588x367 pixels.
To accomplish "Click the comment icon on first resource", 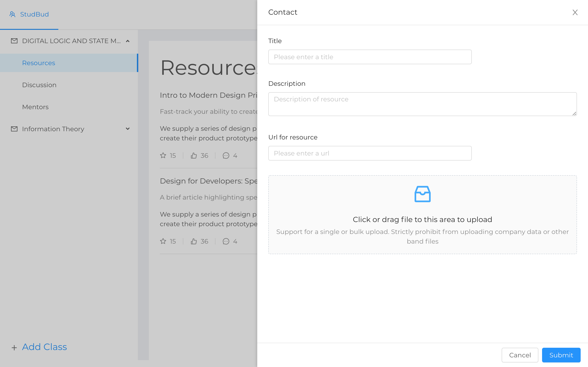I will click(x=226, y=155).
